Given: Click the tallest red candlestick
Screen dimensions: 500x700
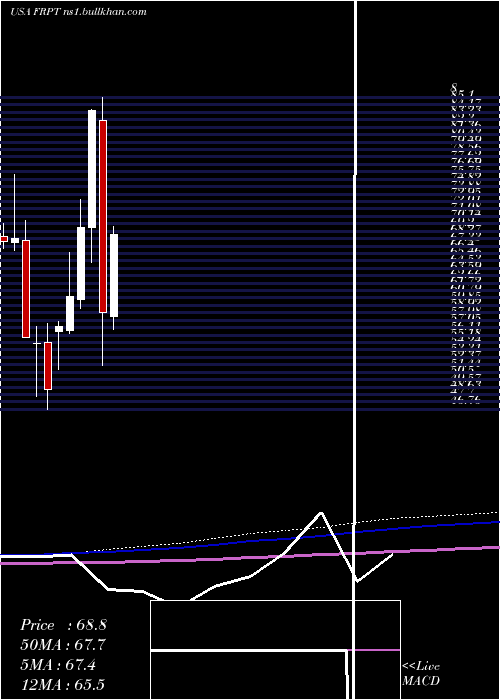Looking at the screenshot, I should coord(103,216).
